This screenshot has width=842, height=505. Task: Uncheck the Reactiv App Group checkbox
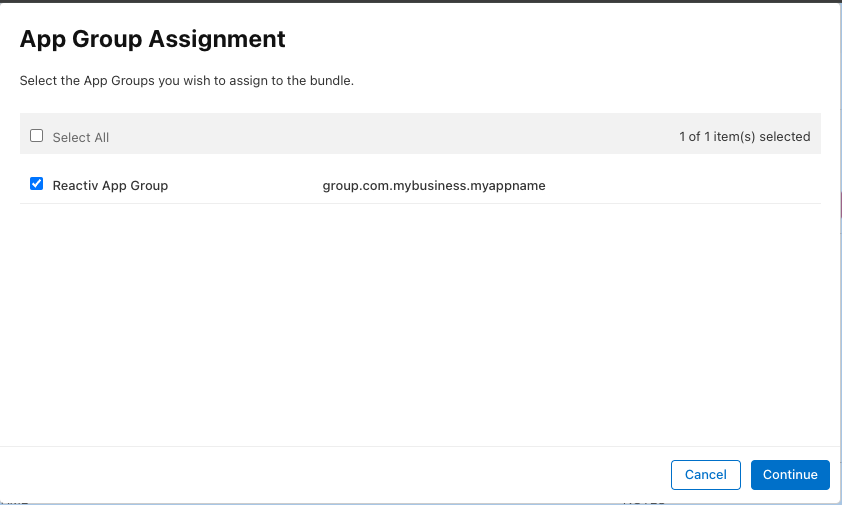point(37,184)
